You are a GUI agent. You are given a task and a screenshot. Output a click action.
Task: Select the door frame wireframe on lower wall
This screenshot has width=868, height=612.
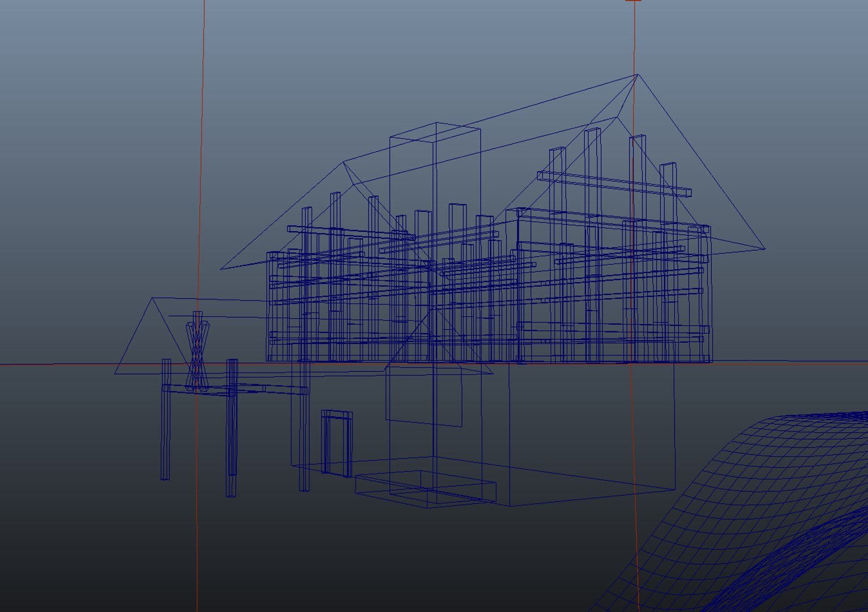337,444
